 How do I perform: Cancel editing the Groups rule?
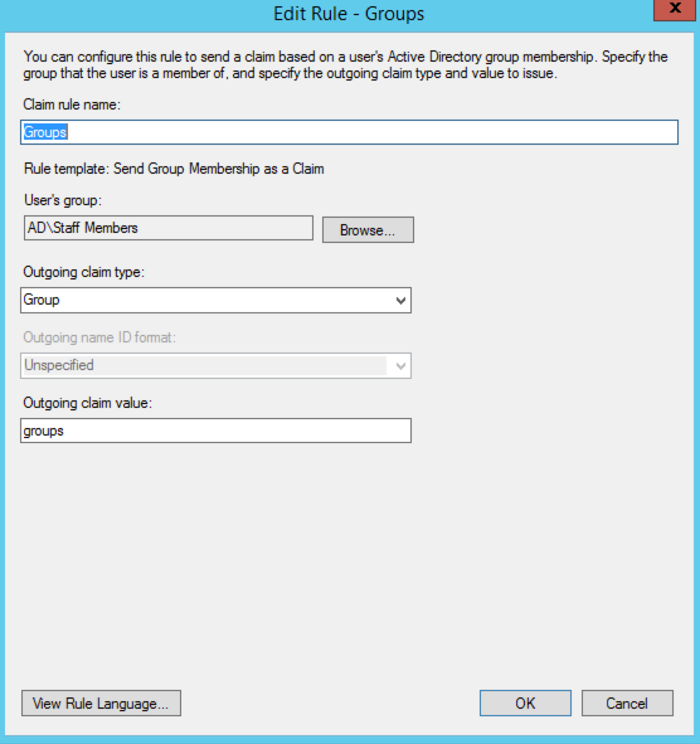pyautogui.click(x=627, y=703)
